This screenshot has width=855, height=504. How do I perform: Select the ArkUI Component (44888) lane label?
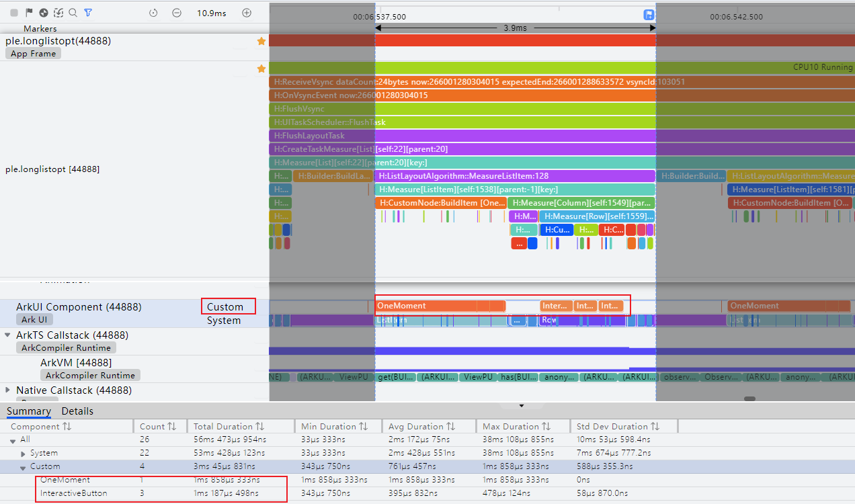(x=79, y=307)
